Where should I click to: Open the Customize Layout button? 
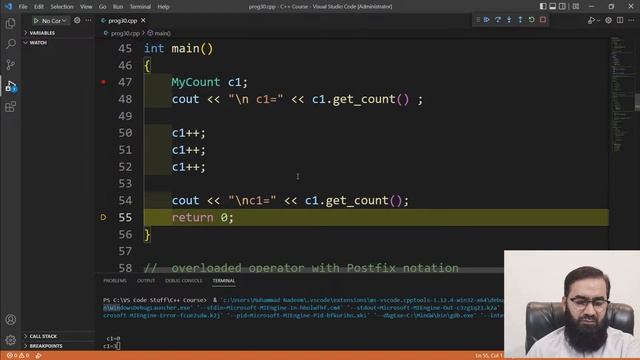pyautogui.click(x=576, y=7)
